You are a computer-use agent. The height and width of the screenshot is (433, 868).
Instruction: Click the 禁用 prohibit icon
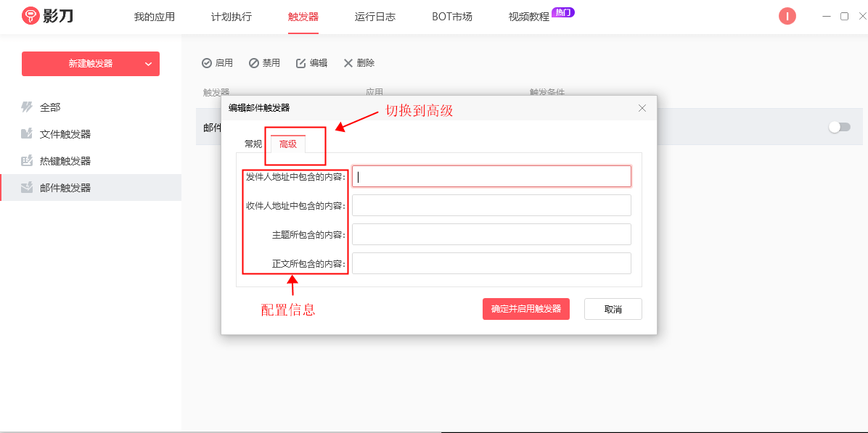click(254, 63)
